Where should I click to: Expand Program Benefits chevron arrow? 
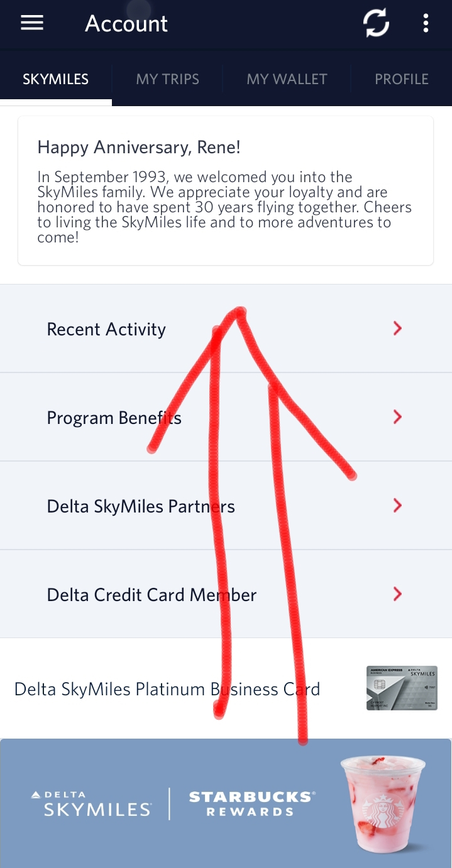point(397,417)
